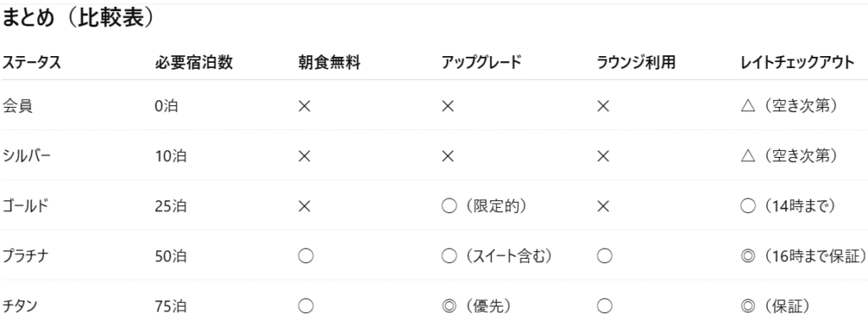This screenshot has width=868, height=326.
Task: Click the 25泊 cell for Gold
Action: coord(170,206)
